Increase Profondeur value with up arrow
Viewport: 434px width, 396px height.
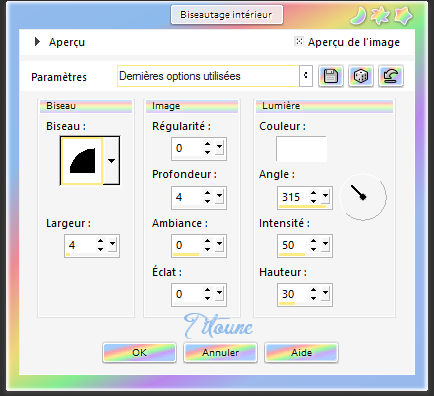click(207, 193)
